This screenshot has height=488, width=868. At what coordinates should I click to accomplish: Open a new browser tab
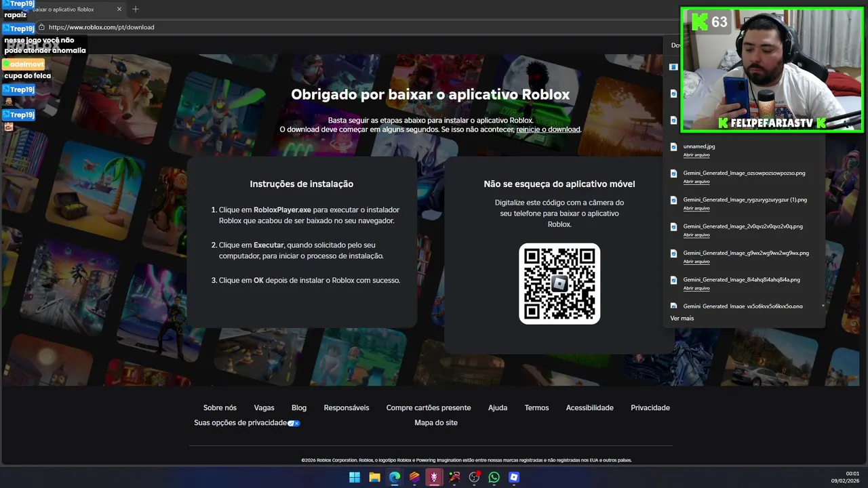pos(136,9)
